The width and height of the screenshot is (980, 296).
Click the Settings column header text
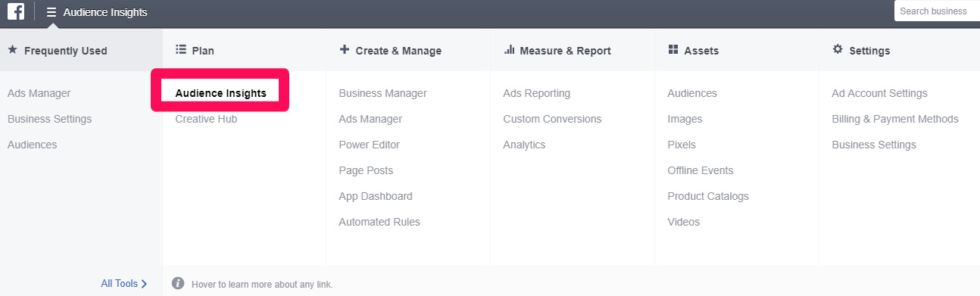pos(869,51)
